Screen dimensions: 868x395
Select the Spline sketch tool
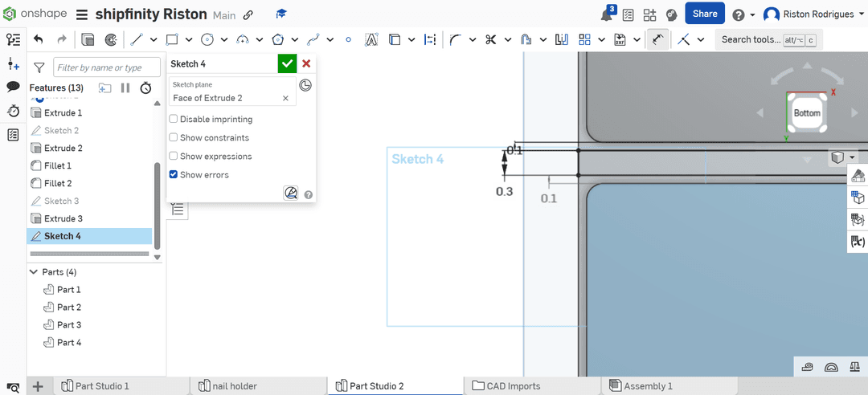tap(314, 39)
